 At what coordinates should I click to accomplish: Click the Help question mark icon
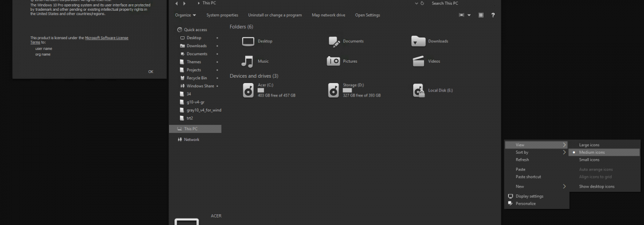pos(493,15)
